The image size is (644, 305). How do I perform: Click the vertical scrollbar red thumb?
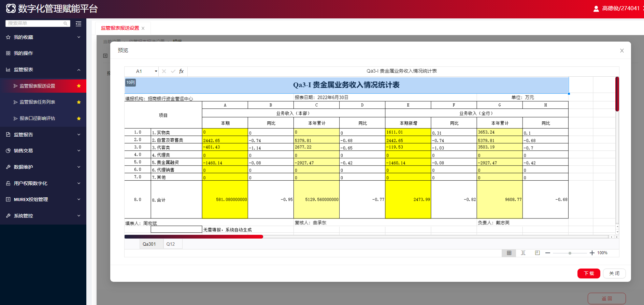617,94
